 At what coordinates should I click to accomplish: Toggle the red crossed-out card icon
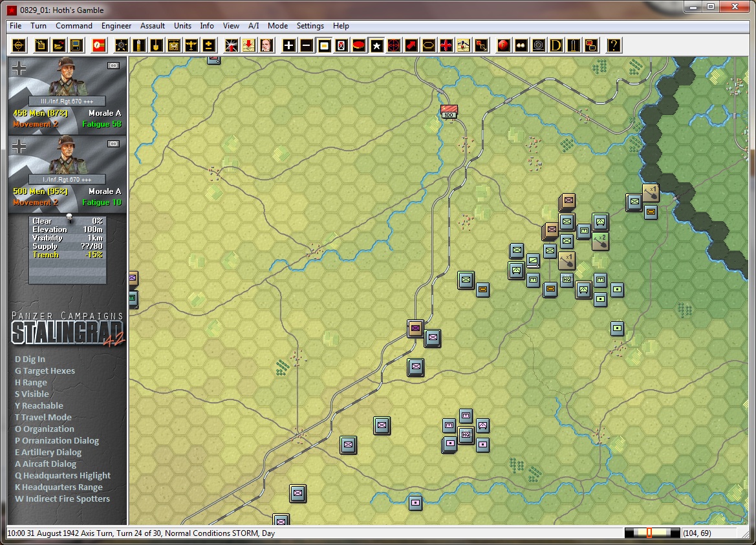coord(341,45)
